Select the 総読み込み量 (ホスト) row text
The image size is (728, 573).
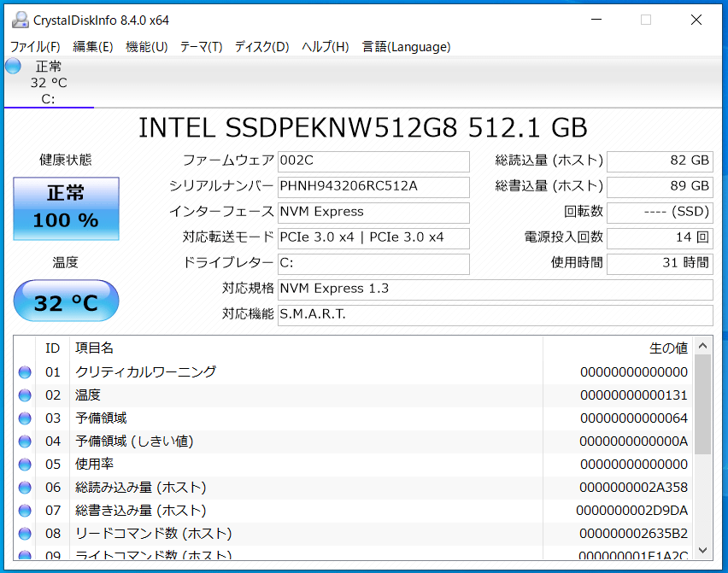point(141,488)
